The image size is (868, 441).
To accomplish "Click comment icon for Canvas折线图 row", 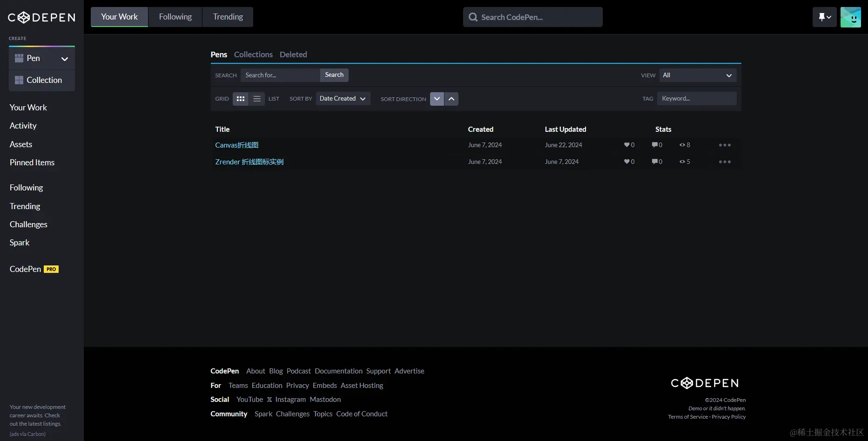I will tap(654, 145).
